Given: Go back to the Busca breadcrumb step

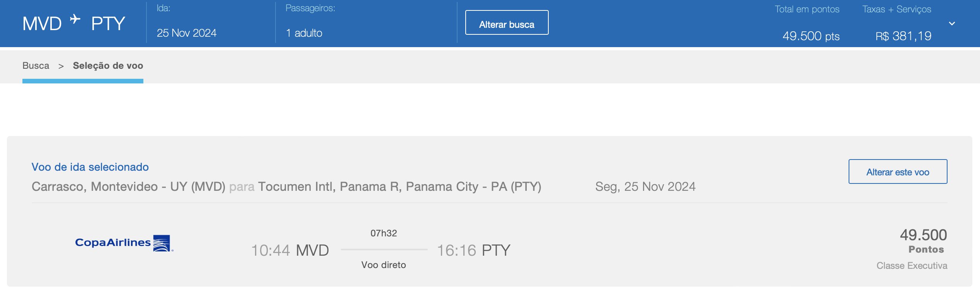Looking at the screenshot, I should [x=36, y=66].
